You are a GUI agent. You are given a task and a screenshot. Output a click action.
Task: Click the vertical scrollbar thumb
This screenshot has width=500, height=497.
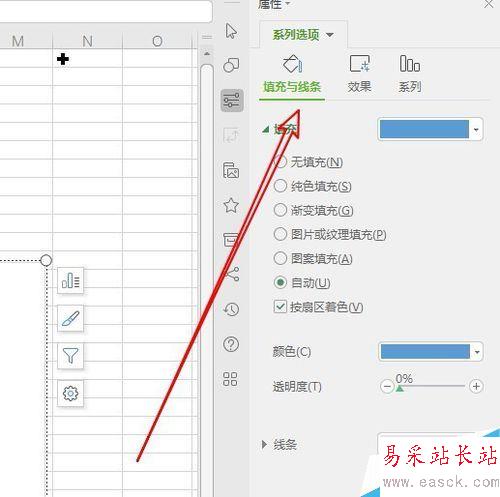(x=207, y=280)
